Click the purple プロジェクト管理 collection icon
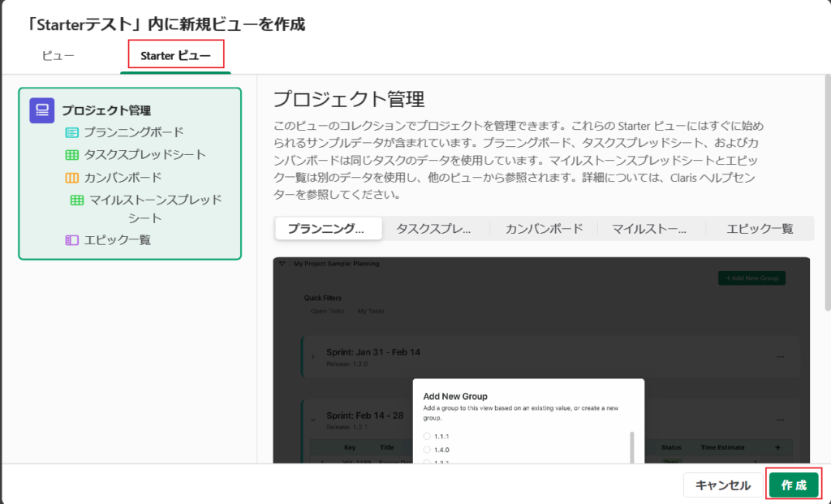The width and height of the screenshot is (831, 504). pos(41,110)
